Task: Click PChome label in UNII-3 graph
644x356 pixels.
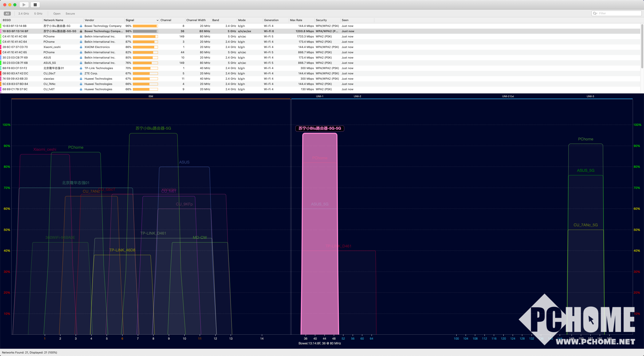Action: coord(586,139)
